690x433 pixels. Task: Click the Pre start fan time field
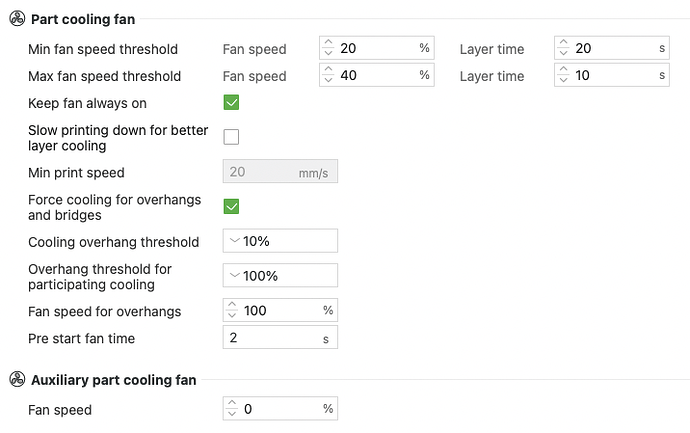[280, 338]
